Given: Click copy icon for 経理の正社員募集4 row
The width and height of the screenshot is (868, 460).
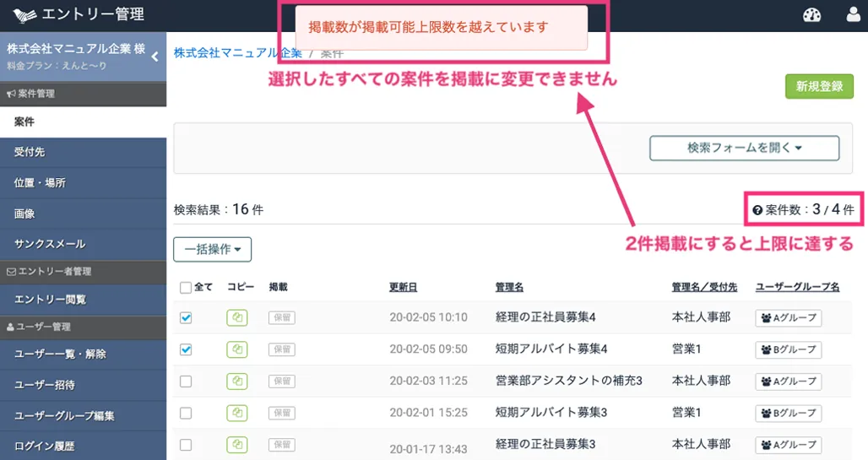Looking at the screenshot, I should [x=236, y=317].
